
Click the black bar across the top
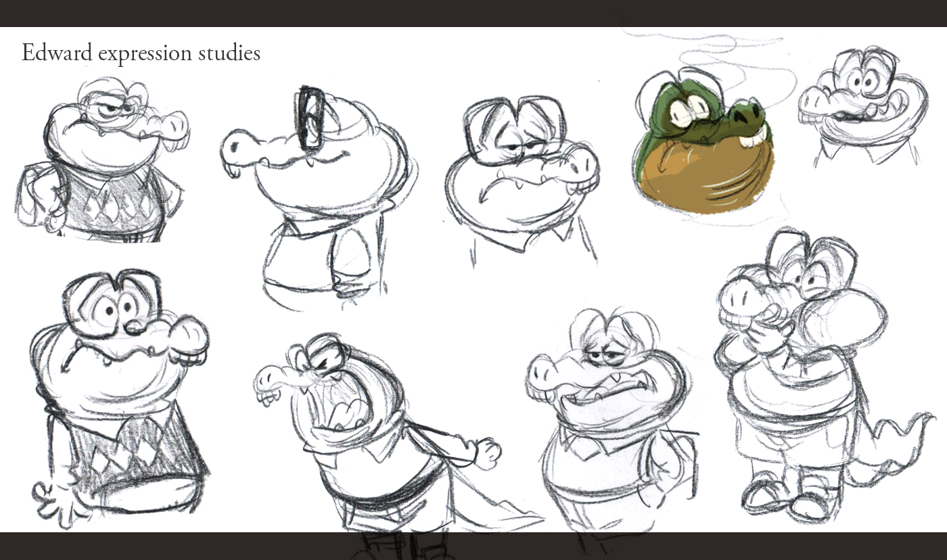pyautogui.click(x=473, y=13)
